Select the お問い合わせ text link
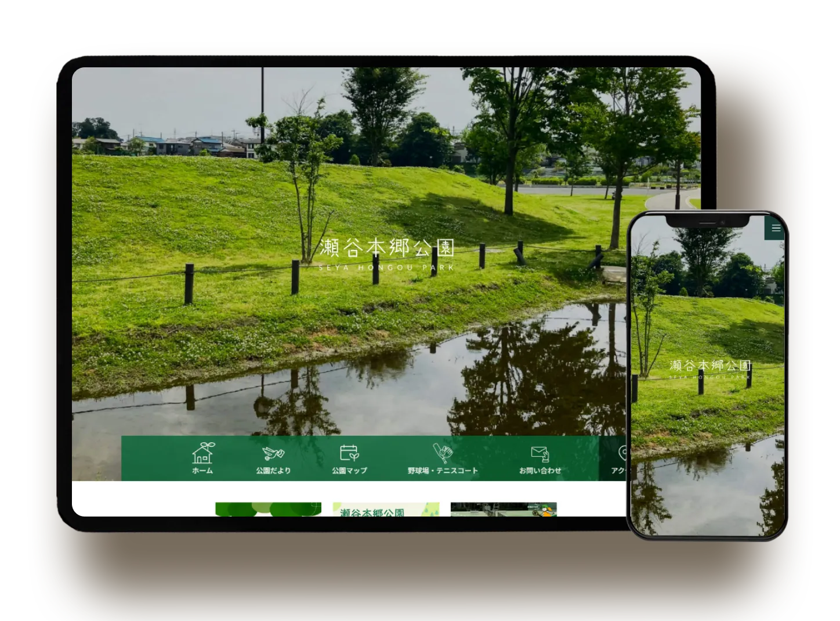The width and height of the screenshot is (840, 621). [x=540, y=471]
